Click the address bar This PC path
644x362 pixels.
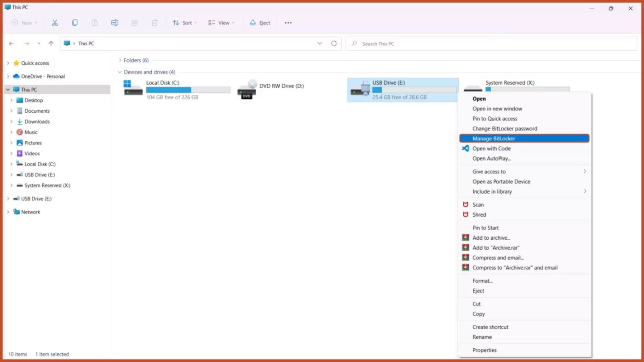86,44
